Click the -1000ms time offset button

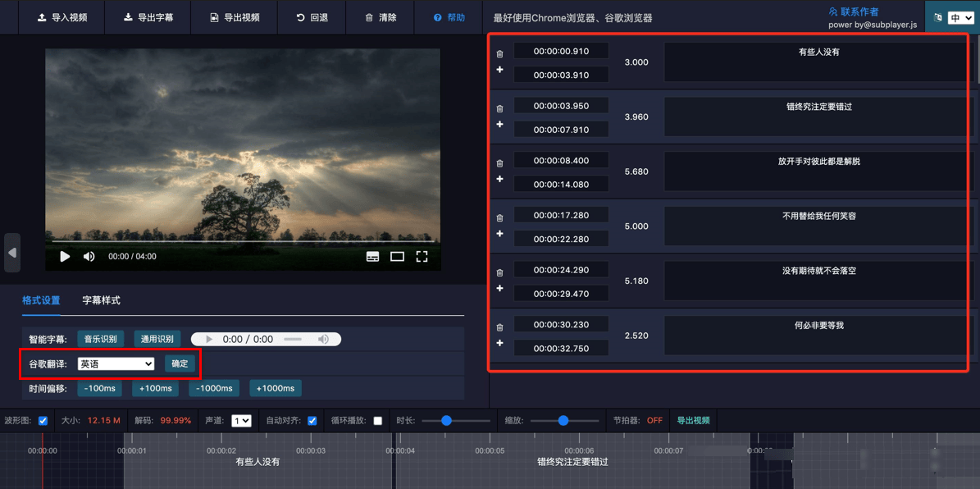[214, 388]
